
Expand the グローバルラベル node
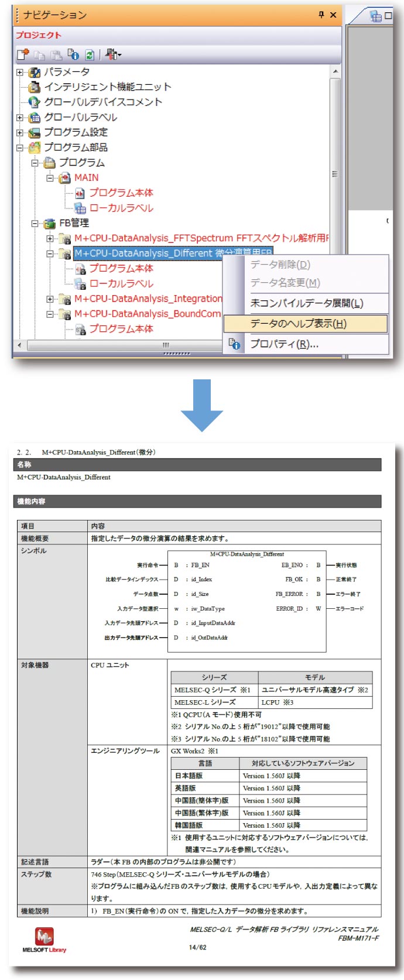(x=20, y=118)
